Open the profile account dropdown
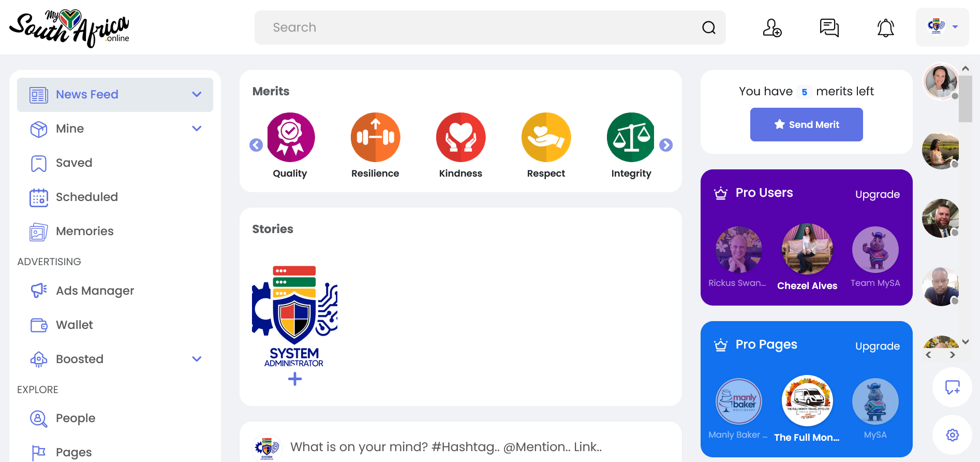The width and height of the screenshot is (980, 462). click(x=942, y=27)
